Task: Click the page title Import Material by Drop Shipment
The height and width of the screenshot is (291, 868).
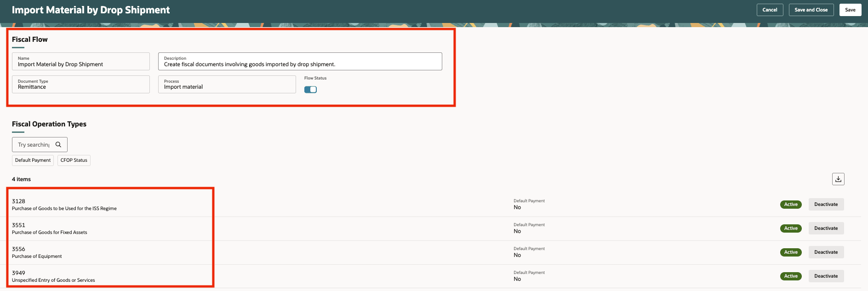Action: coord(91,10)
